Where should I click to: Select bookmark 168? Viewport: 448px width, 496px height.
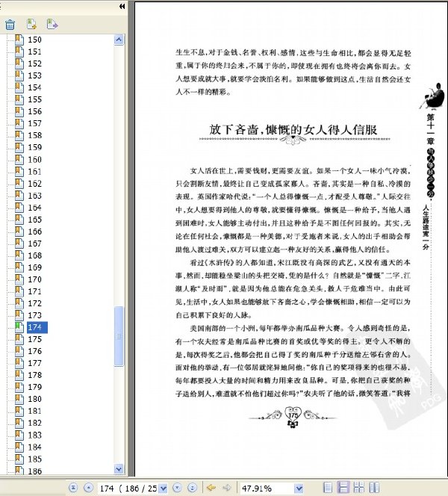pyautogui.click(x=34, y=255)
